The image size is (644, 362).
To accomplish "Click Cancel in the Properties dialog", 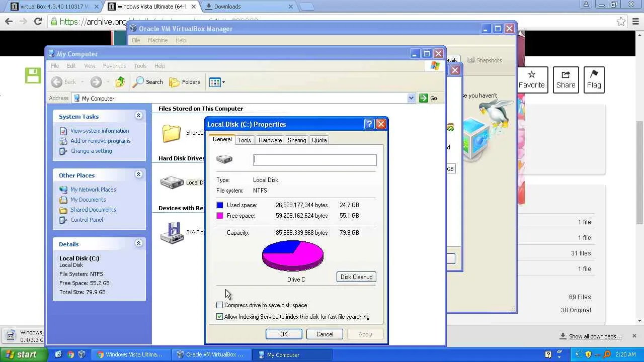I will coord(325,334).
